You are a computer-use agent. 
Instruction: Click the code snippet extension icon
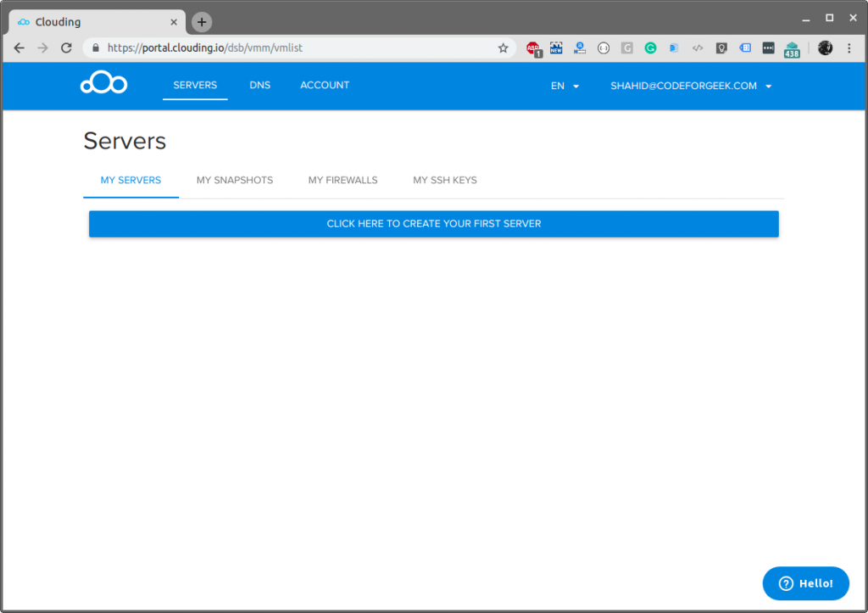(x=698, y=48)
